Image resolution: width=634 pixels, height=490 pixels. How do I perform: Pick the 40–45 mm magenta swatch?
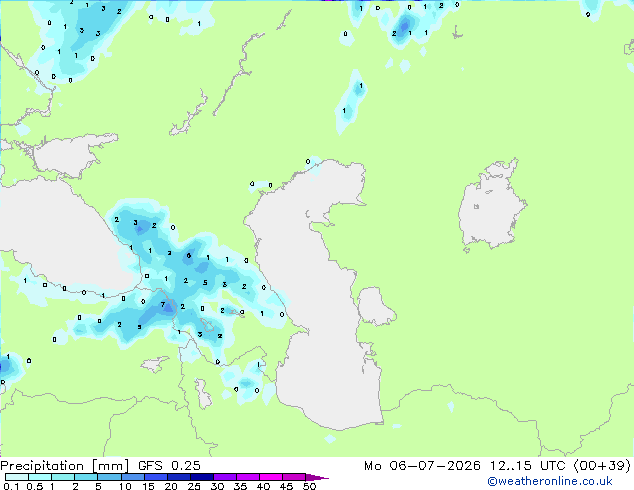271,477
